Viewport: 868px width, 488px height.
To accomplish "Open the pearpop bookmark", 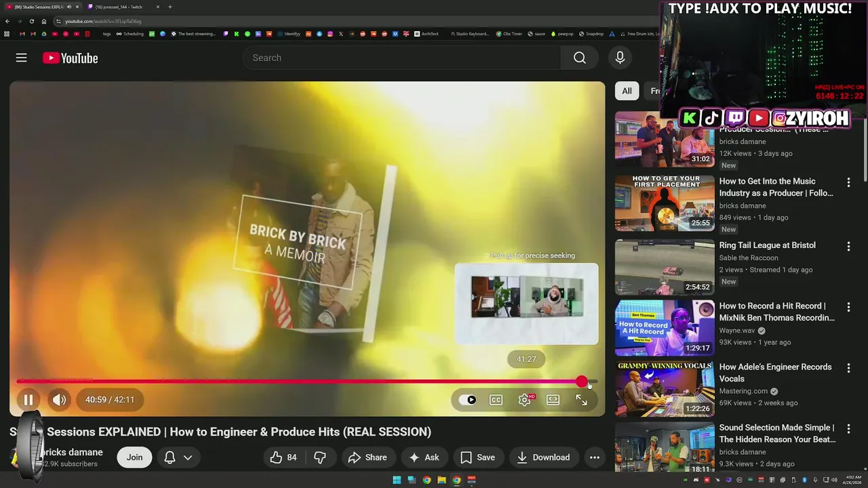I will pos(562,34).
